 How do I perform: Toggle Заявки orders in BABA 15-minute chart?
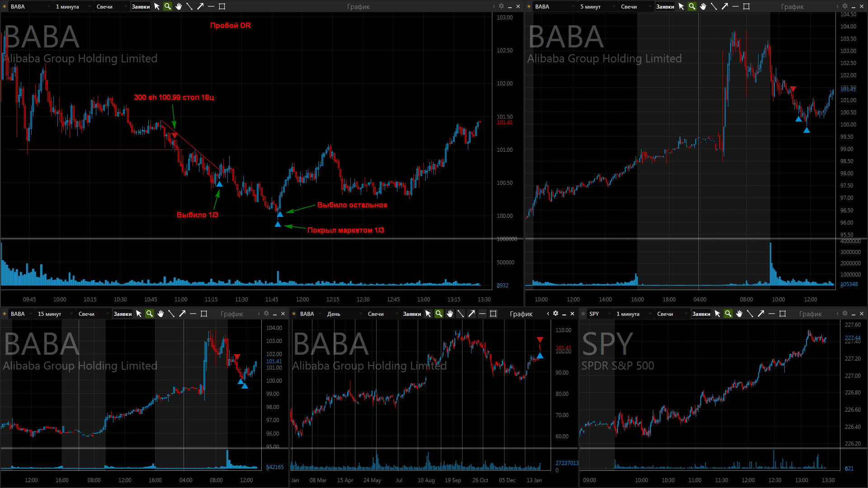(123, 314)
